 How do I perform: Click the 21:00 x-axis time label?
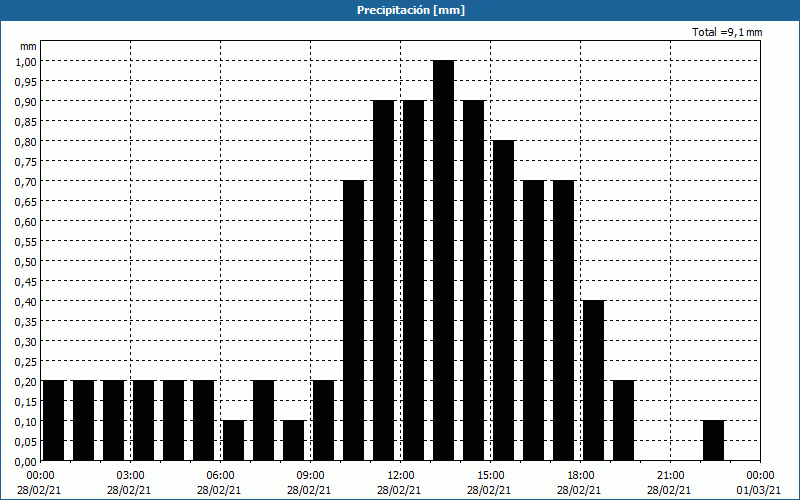pyautogui.click(x=670, y=476)
